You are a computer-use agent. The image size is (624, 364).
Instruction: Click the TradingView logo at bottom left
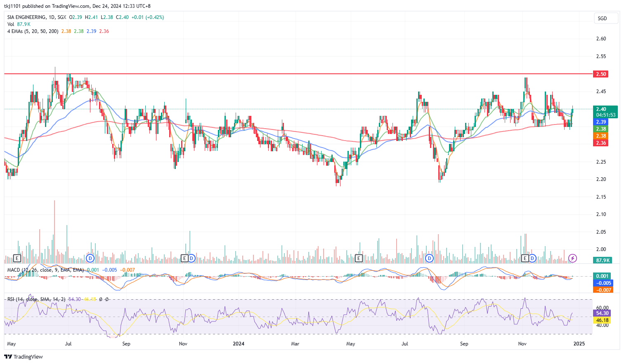(x=24, y=357)
